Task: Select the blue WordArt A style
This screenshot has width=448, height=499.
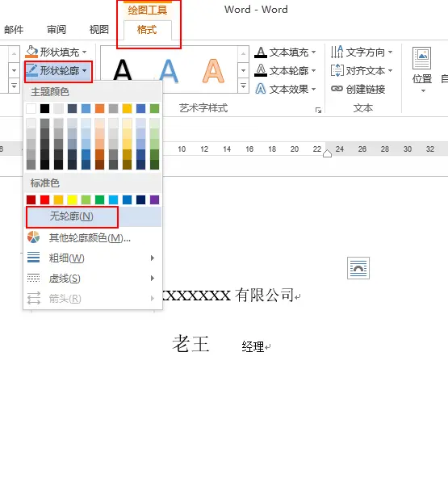Action: pos(169,70)
